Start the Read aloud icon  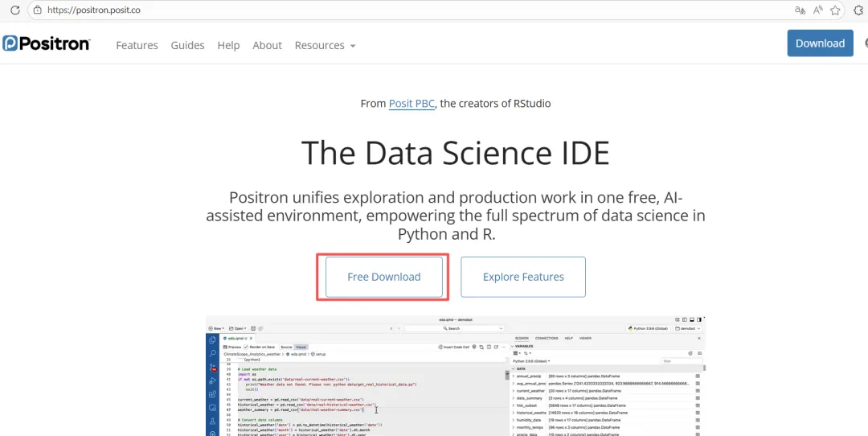817,10
